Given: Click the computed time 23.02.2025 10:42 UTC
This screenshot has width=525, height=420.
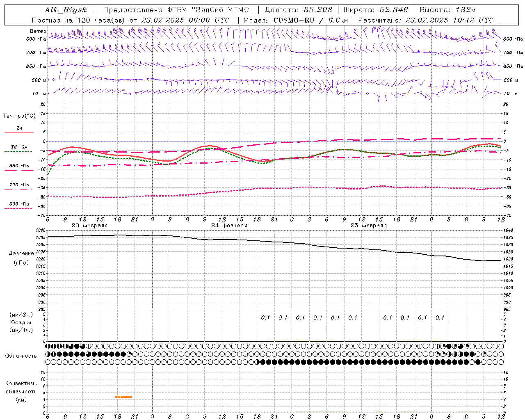Looking at the screenshot, I should coord(450,20).
